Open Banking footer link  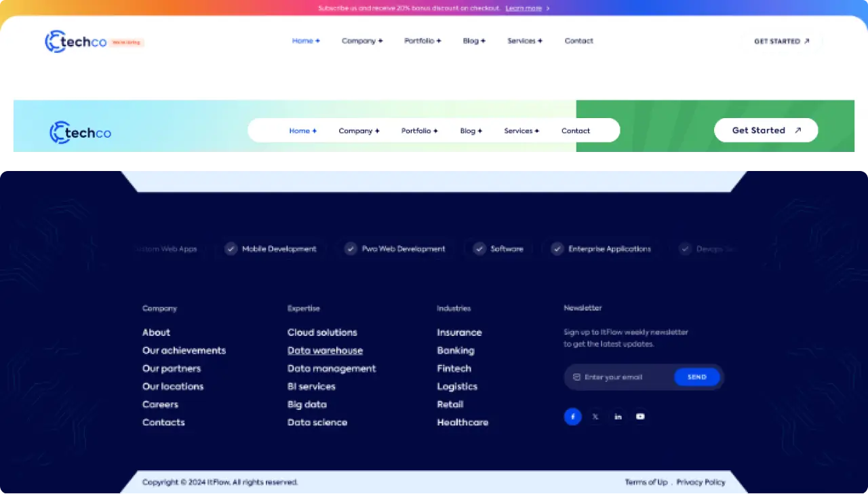(x=456, y=351)
